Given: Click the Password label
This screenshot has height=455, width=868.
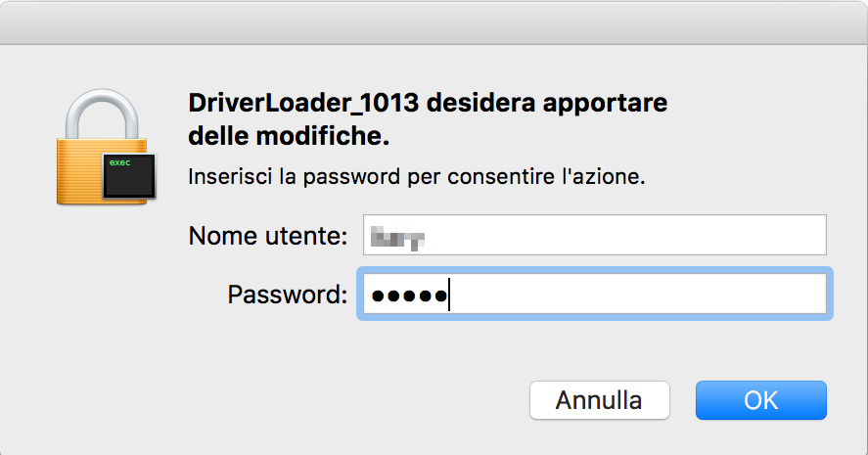Looking at the screenshot, I should 288,296.
